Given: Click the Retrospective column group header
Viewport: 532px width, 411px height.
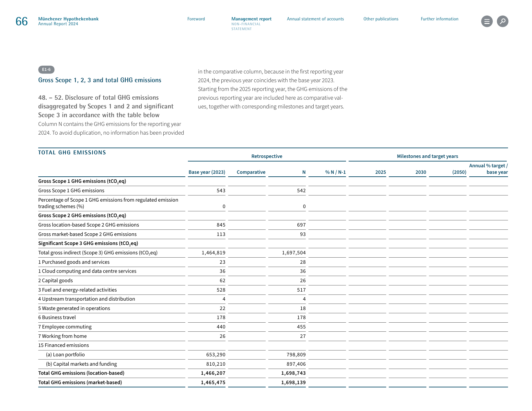Looking at the screenshot, I should (x=267, y=156).
